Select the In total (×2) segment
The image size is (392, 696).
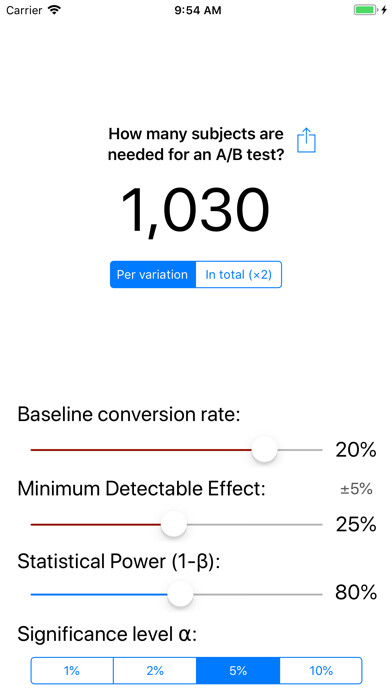tap(238, 274)
